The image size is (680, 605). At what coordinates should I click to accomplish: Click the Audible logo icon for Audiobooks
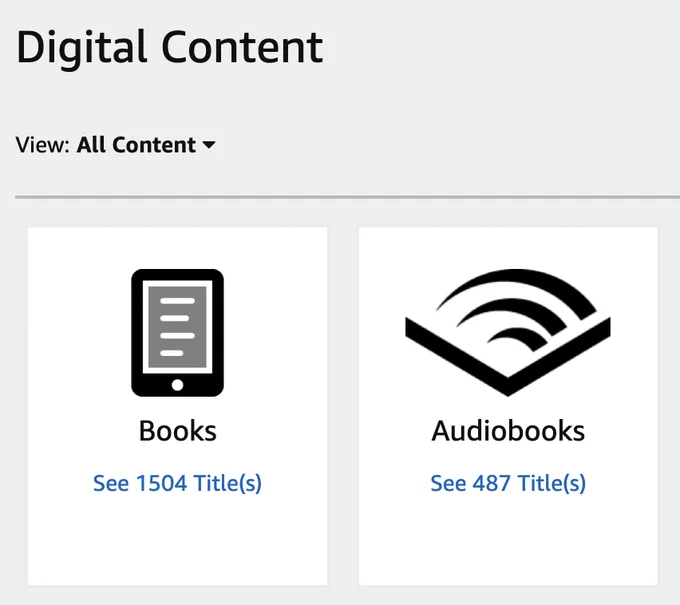[508, 332]
